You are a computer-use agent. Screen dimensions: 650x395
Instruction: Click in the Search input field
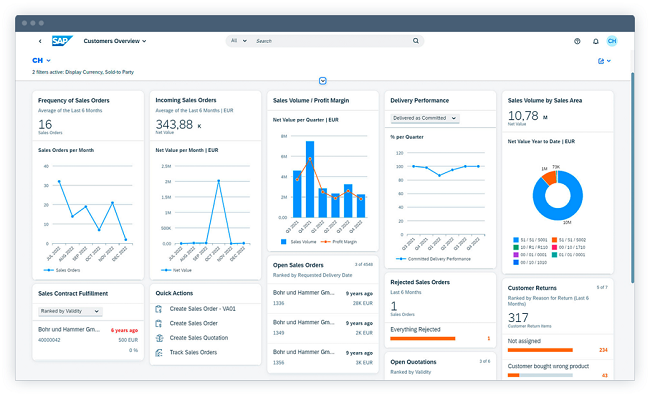click(x=332, y=41)
